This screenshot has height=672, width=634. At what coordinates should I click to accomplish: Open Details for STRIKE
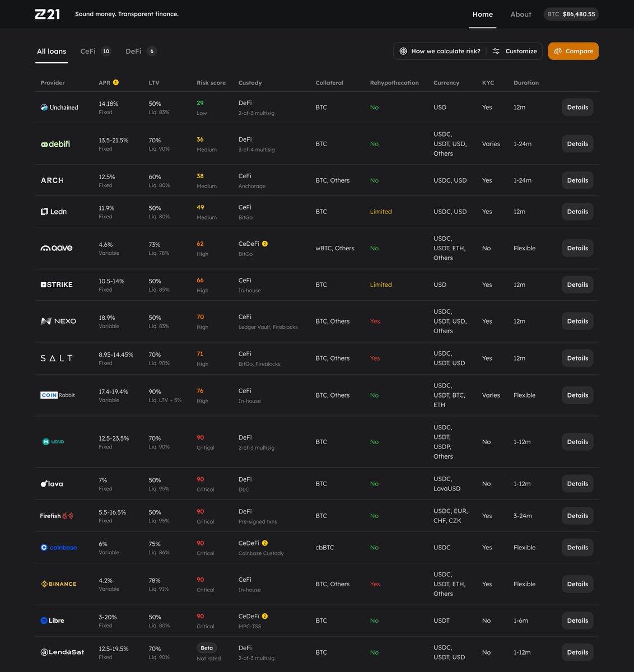pos(577,284)
